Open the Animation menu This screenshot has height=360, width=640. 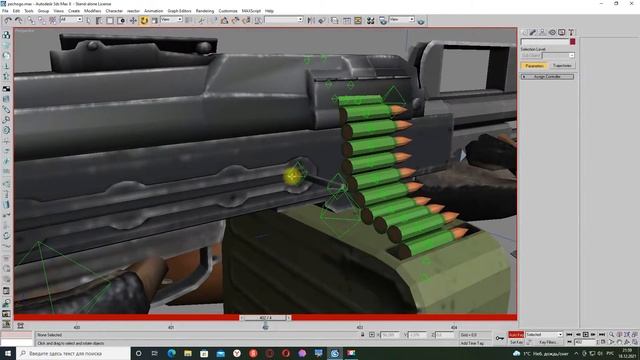153,11
